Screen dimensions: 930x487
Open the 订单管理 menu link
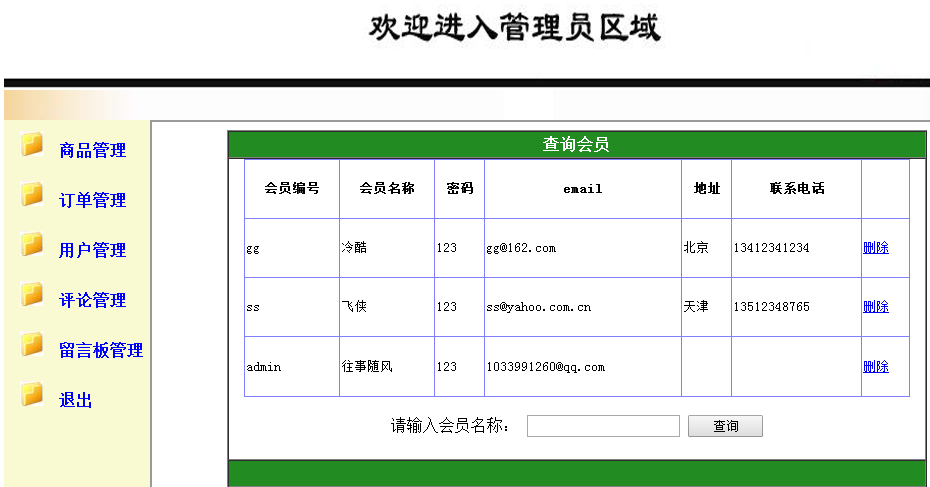click(x=93, y=200)
